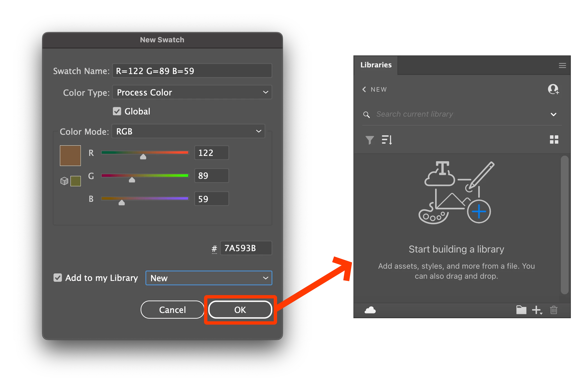Image resolution: width=582 pixels, height=392 pixels.
Task: Expand the library selection dropdown showing New
Action: click(209, 278)
